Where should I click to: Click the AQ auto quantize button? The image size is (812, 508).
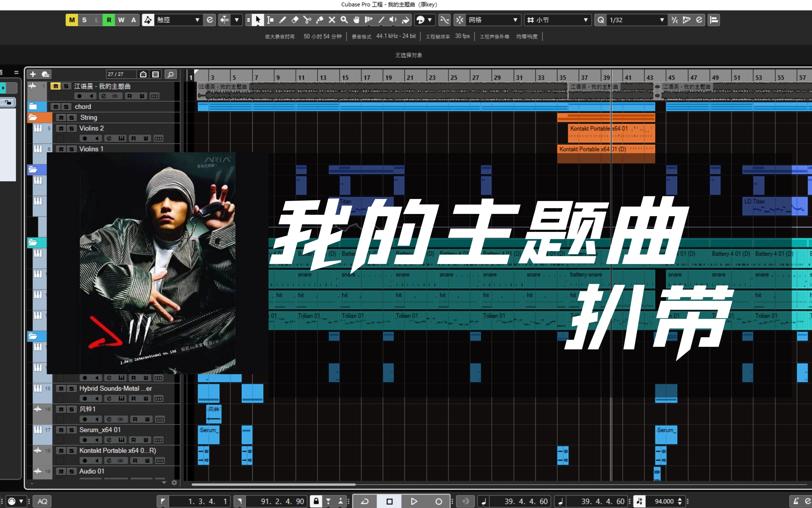42,501
